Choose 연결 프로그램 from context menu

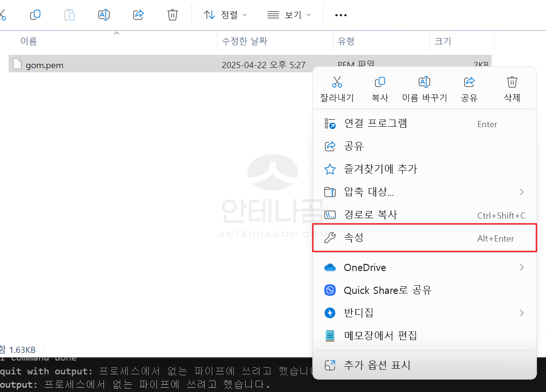(424, 123)
